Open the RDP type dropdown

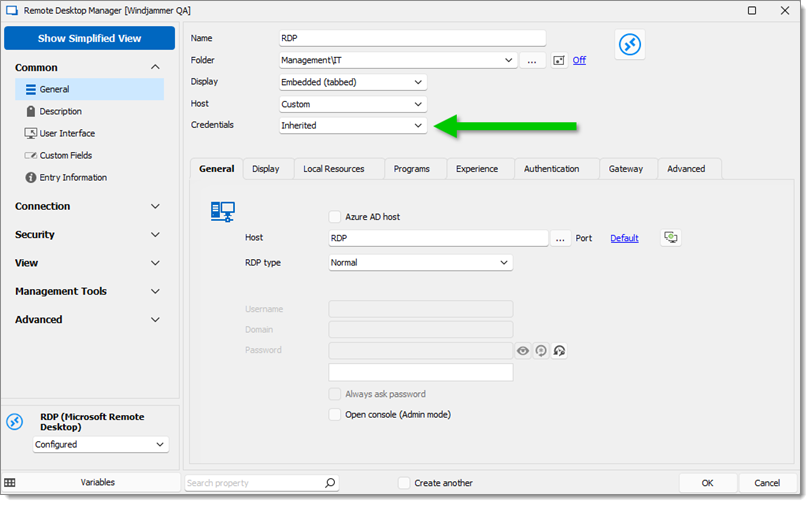(x=420, y=263)
